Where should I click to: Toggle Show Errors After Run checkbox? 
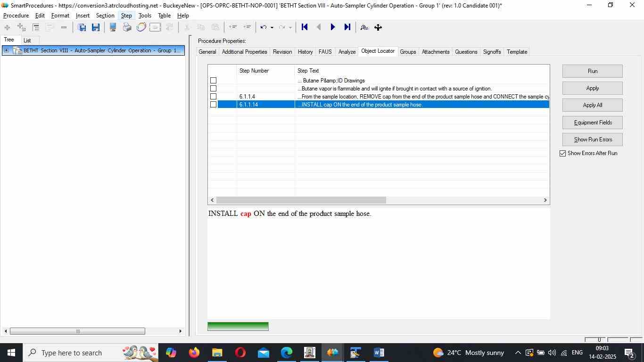[x=563, y=154]
